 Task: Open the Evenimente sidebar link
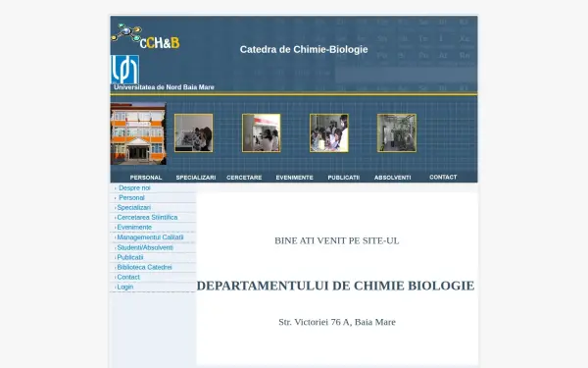[134, 228]
